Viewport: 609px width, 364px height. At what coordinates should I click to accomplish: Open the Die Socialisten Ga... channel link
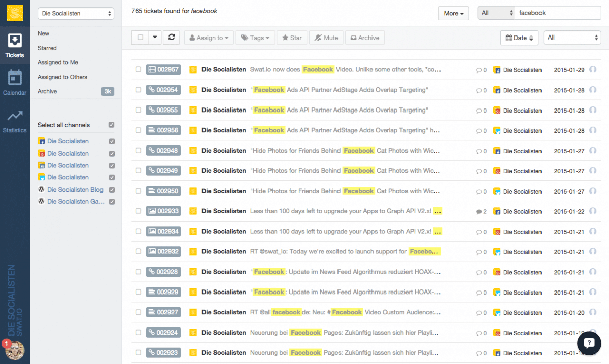[x=76, y=202]
